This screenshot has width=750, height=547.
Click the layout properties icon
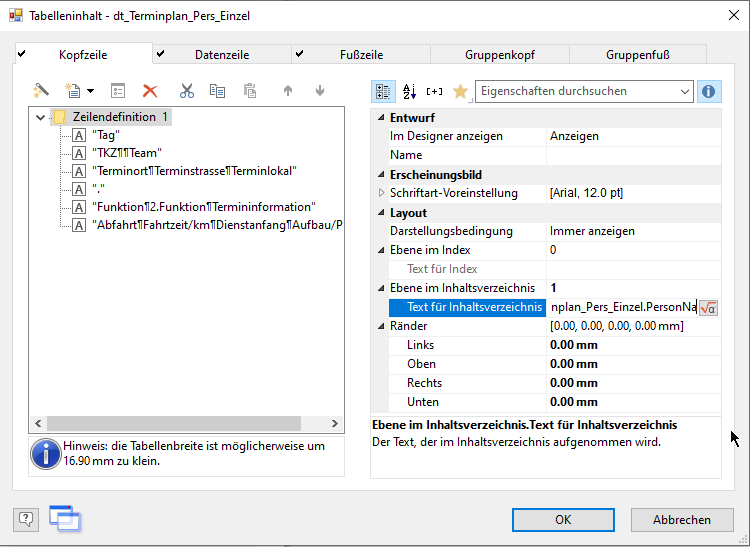[118, 90]
